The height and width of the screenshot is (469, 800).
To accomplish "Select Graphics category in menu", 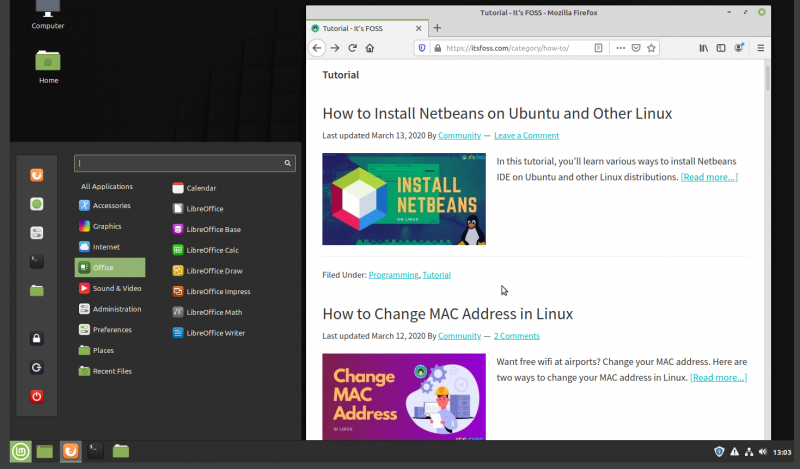I will [110, 226].
